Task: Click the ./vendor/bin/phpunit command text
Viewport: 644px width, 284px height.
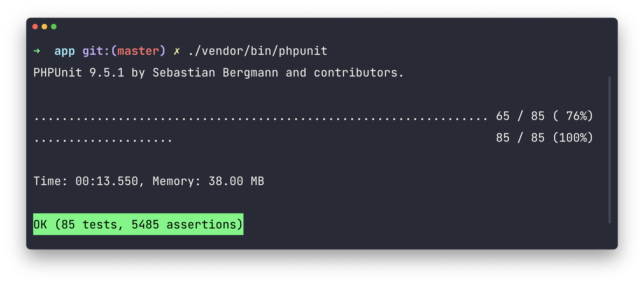Action: click(258, 51)
